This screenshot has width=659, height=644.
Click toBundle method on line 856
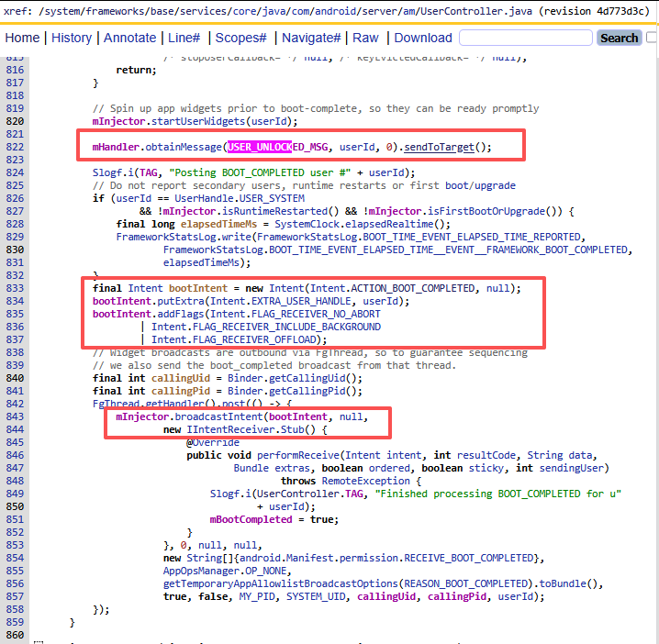563,583
